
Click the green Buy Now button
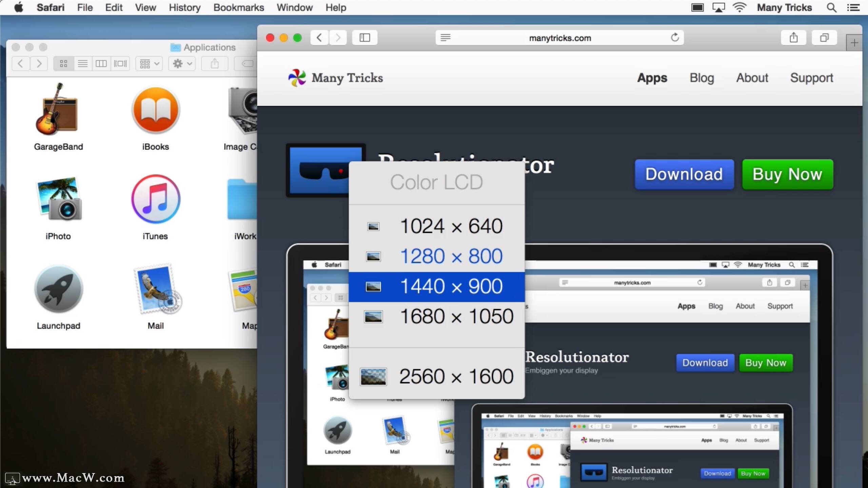click(787, 174)
